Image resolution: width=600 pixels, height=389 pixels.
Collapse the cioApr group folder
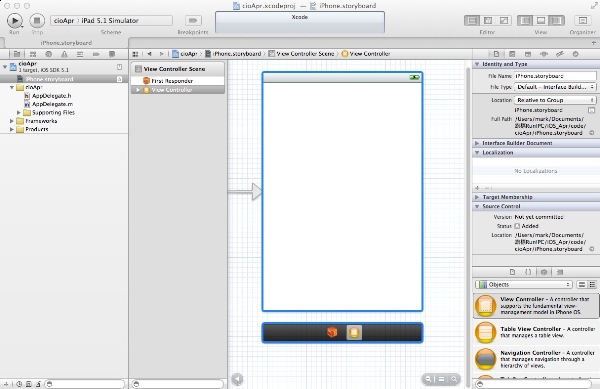(12, 87)
